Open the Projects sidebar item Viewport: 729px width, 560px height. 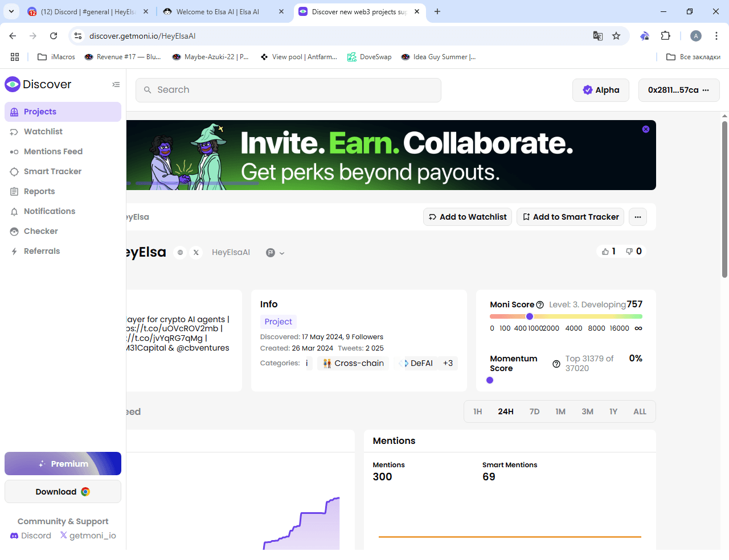[x=63, y=112]
